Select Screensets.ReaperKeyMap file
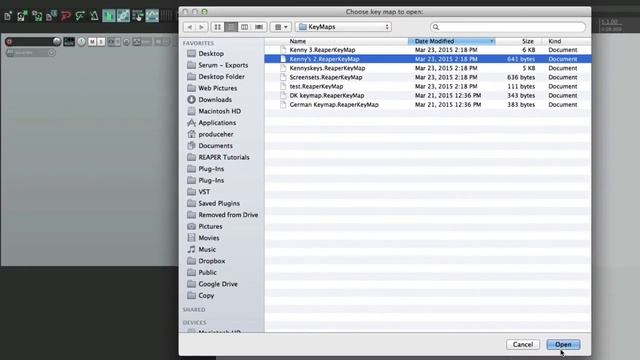The image size is (640, 360). click(x=427, y=77)
